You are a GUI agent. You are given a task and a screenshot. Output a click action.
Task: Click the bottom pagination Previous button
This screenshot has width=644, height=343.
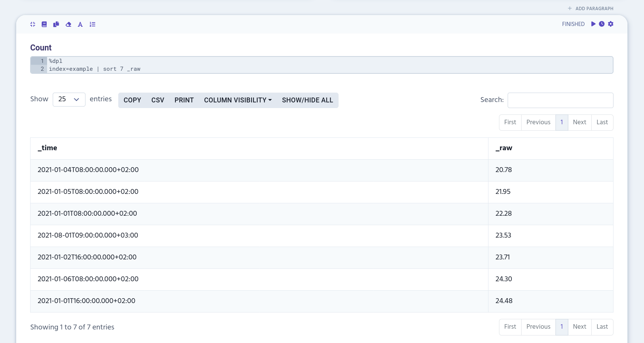click(x=539, y=327)
